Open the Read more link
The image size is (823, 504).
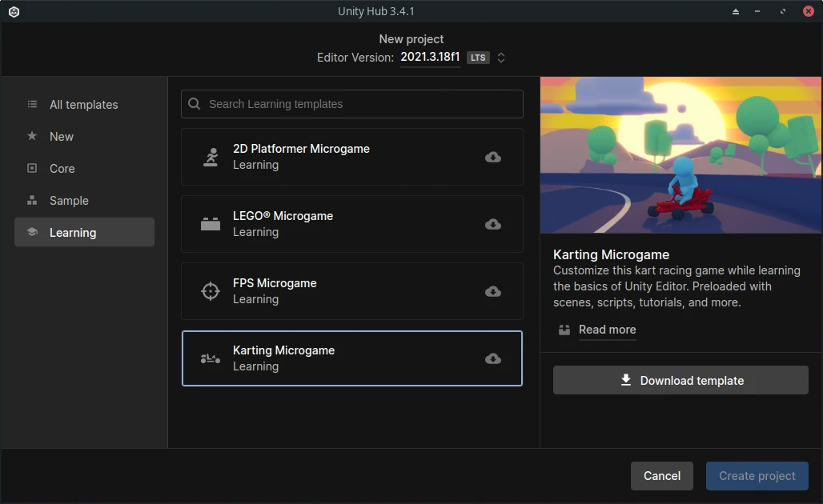(x=608, y=330)
